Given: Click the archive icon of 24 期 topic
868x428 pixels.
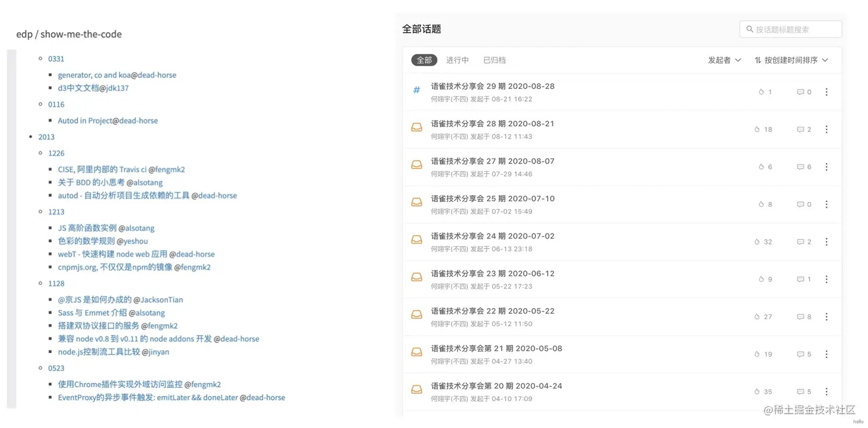Looking at the screenshot, I should pyautogui.click(x=417, y=240).
